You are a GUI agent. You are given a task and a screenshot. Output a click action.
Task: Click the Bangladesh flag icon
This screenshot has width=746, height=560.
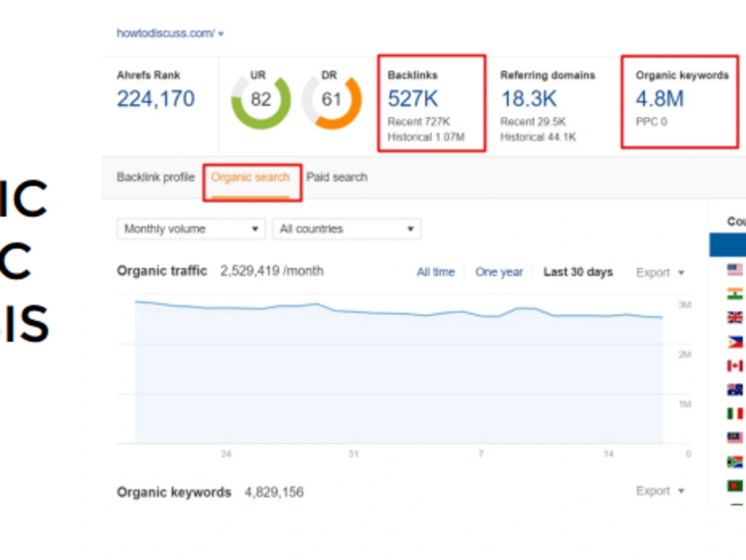735,485
